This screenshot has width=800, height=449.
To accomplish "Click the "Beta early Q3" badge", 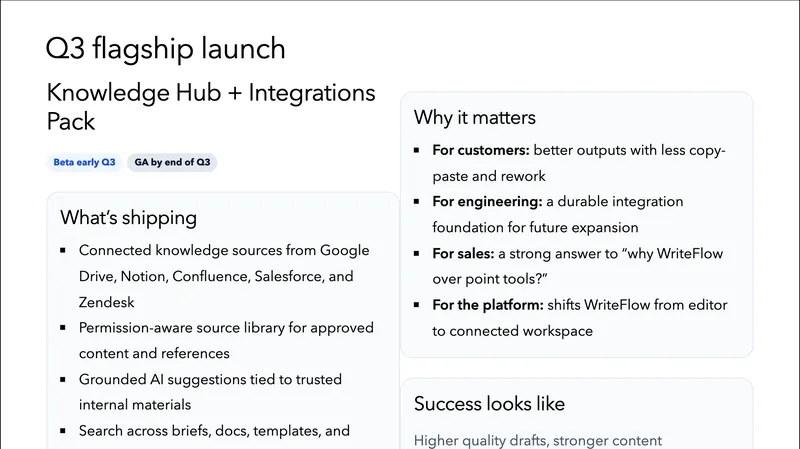I will pyautogui.click(x=84, y=162).
